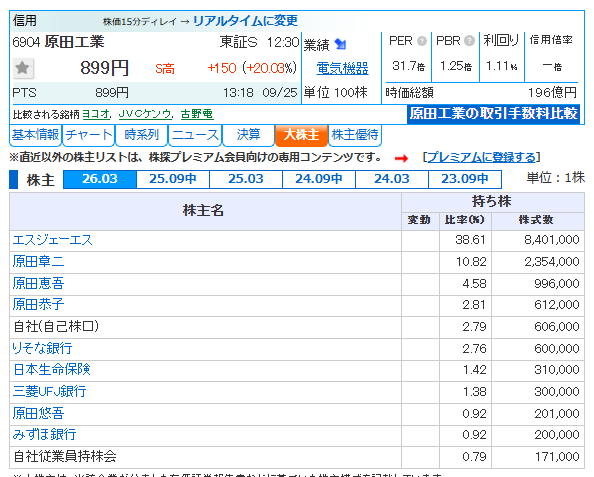Screen dimensions: 594x477
Task: Open shareholder エスジェーエス
Action: click(53, 240)
